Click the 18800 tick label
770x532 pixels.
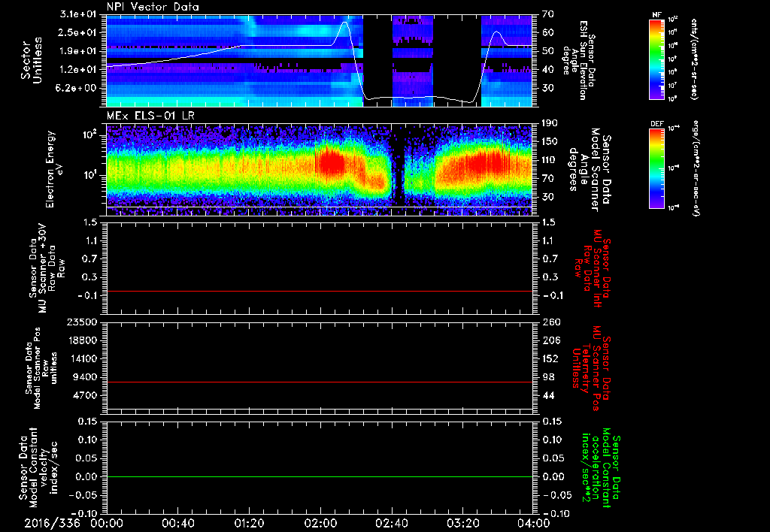83,340
